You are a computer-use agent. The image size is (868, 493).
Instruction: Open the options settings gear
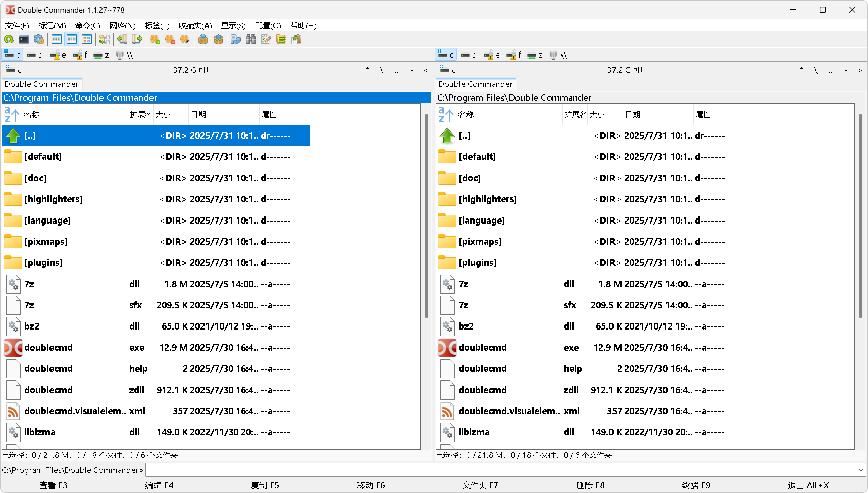39,39
